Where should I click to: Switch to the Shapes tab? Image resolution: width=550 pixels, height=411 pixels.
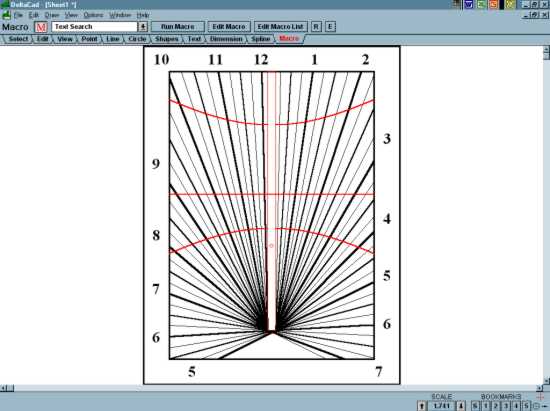click(x=167, y=39)
